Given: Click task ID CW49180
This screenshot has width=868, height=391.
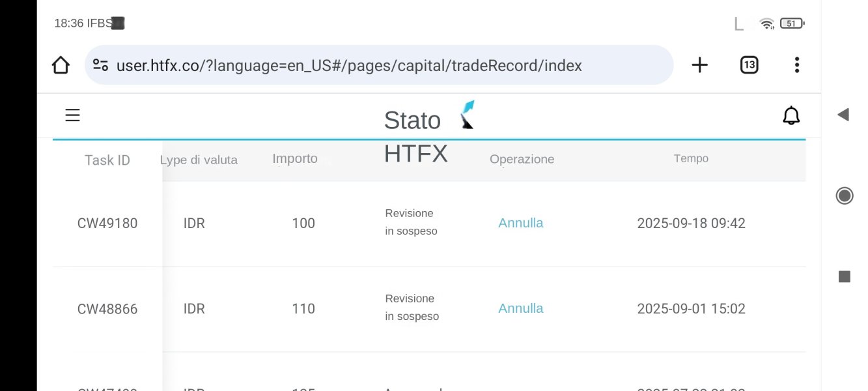Looking at the screenshot, I should (x=107, y=224).
